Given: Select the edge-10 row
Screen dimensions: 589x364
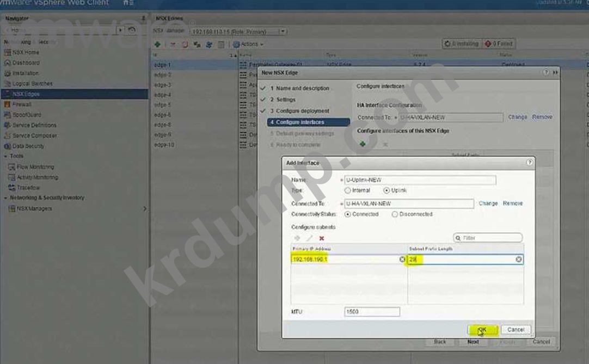Looking at the screenshot, I should coord(194,145).
